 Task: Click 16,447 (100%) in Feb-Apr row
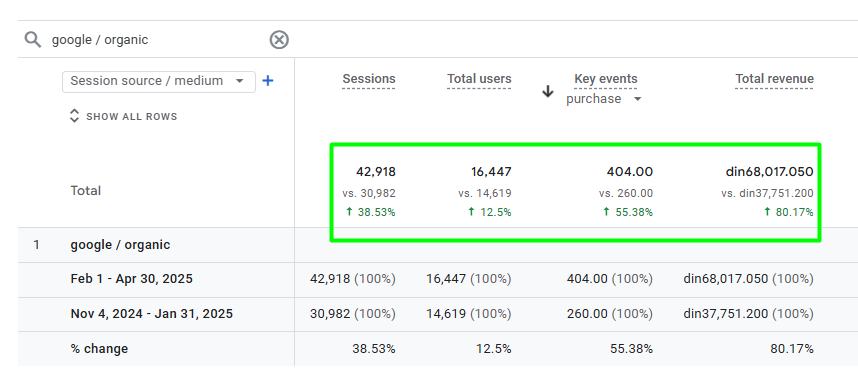click(469, 279)
